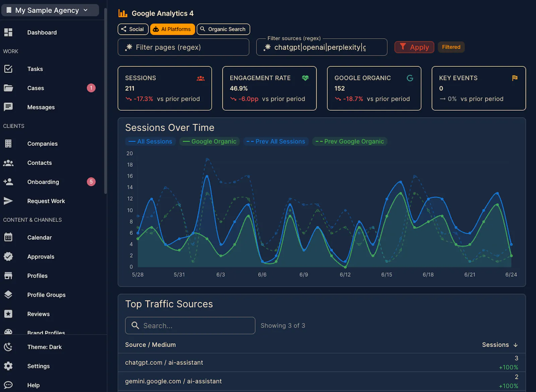Click the Engagement Rate heart icon
The width and height of the screenshot is (536, 392).
[305, 78]
